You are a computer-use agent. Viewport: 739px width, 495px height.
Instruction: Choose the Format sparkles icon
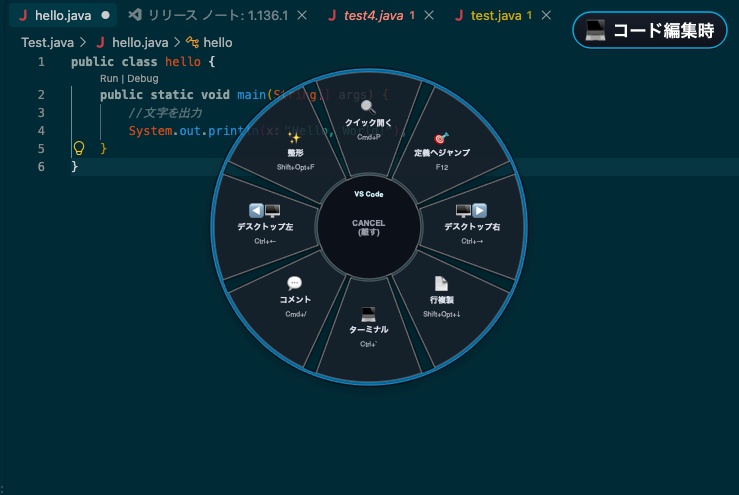(295, 137)
